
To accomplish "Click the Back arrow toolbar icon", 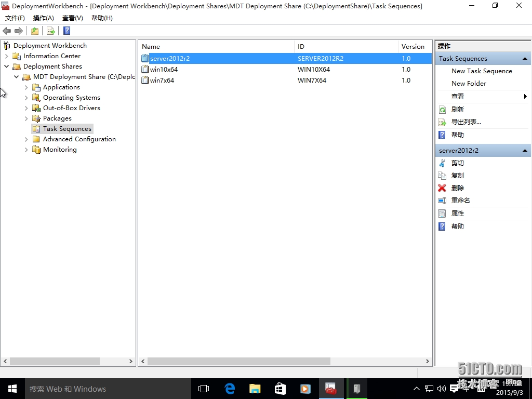I will point(7,31).
